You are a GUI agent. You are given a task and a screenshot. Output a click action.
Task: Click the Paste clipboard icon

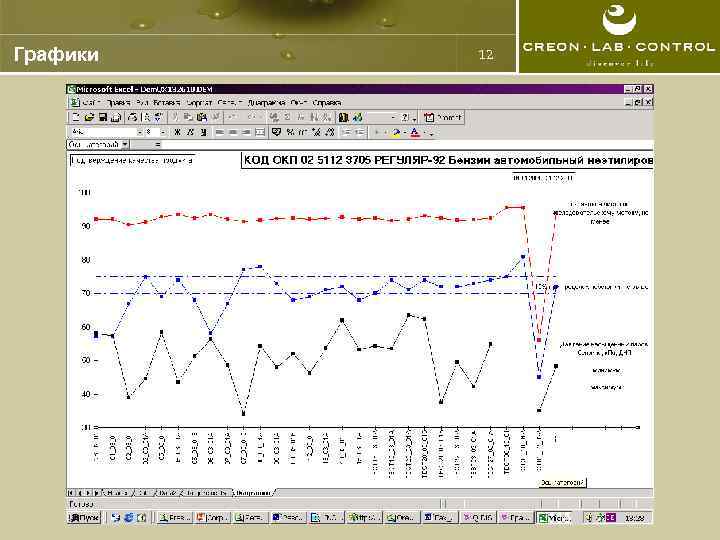[x=202, y=118]
